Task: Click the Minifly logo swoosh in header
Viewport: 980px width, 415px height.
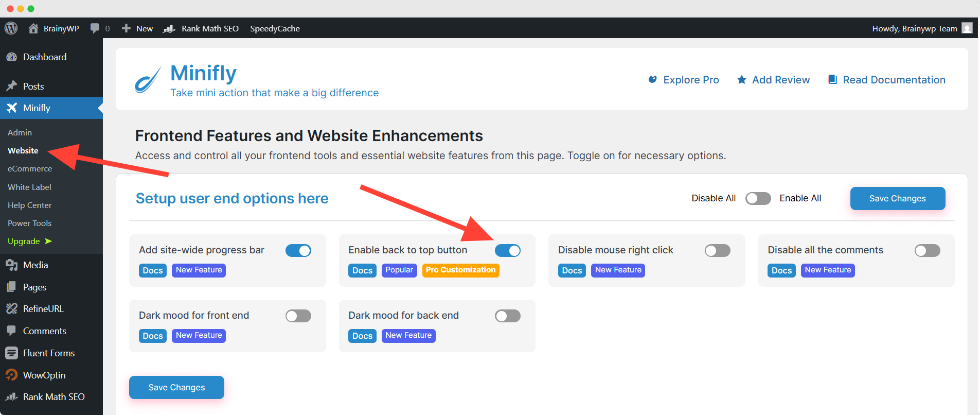Action: (148, 80)
